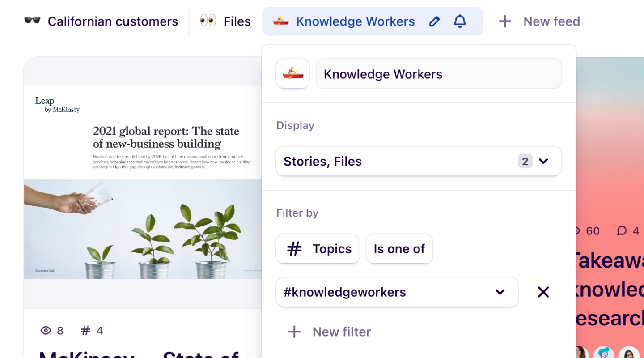This screenshot has width=644, height=358.
Task: Click the plus icon beside New feed
Action: pyautogui.click(x=505, y=21)
